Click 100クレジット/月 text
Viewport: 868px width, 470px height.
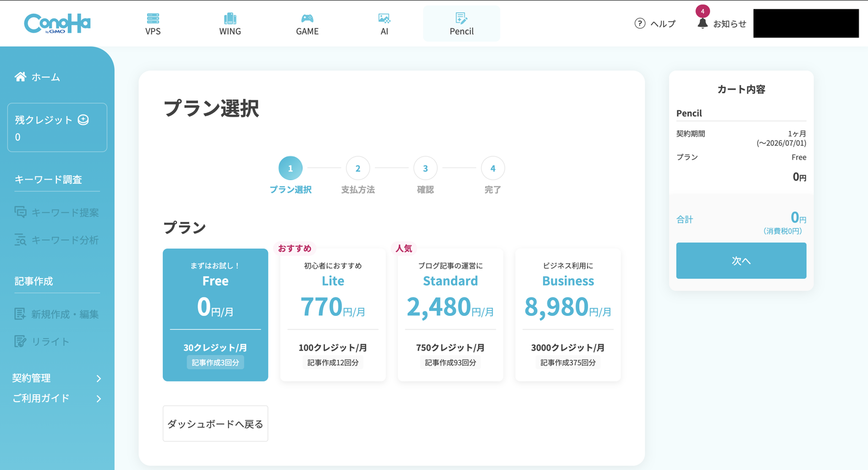click(x=333, y=347)
